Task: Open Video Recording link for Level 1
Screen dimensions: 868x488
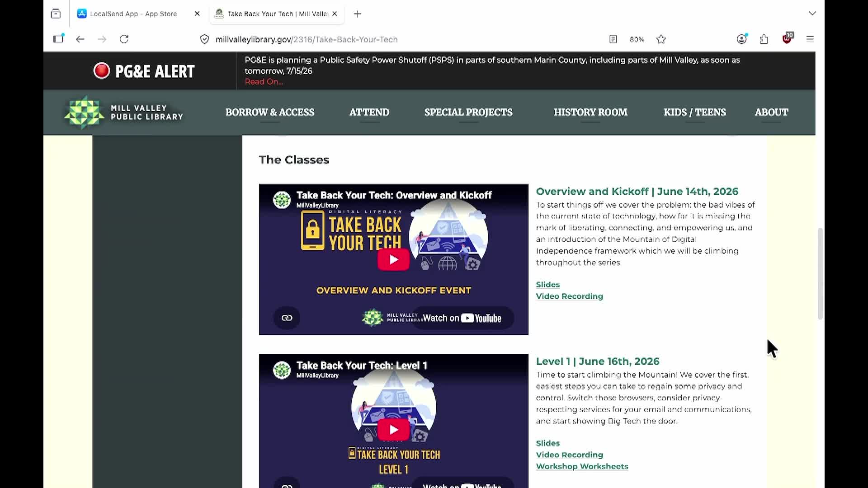Action: pos(570,455)
